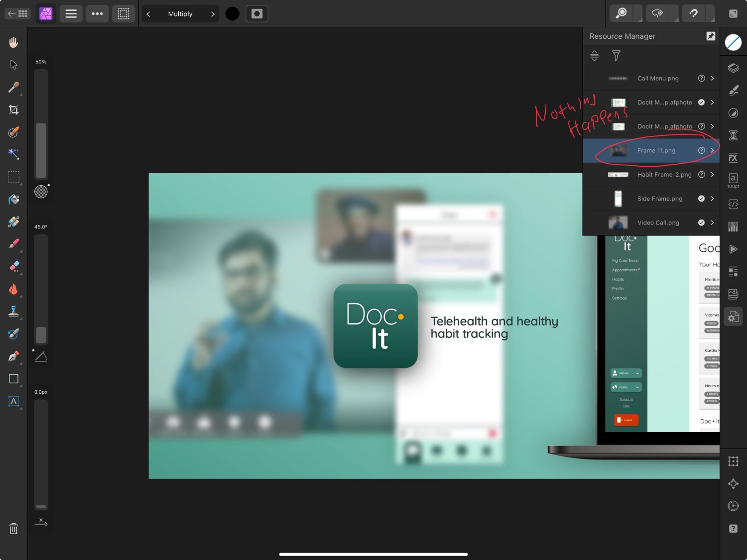This screenshot has height=560, width=747.
Task: Switch to next blend mode arrow
Action: pyautogui.click(x=213, y=14)
